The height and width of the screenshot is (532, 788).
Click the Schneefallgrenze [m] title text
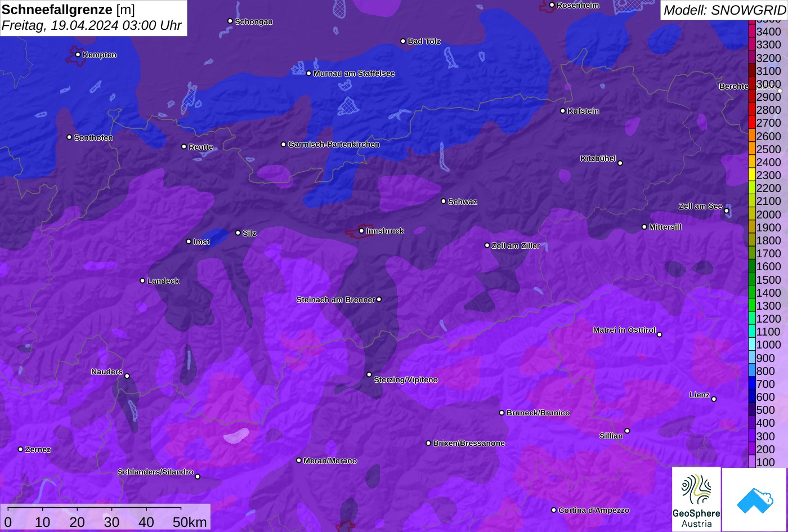(68, 10)
